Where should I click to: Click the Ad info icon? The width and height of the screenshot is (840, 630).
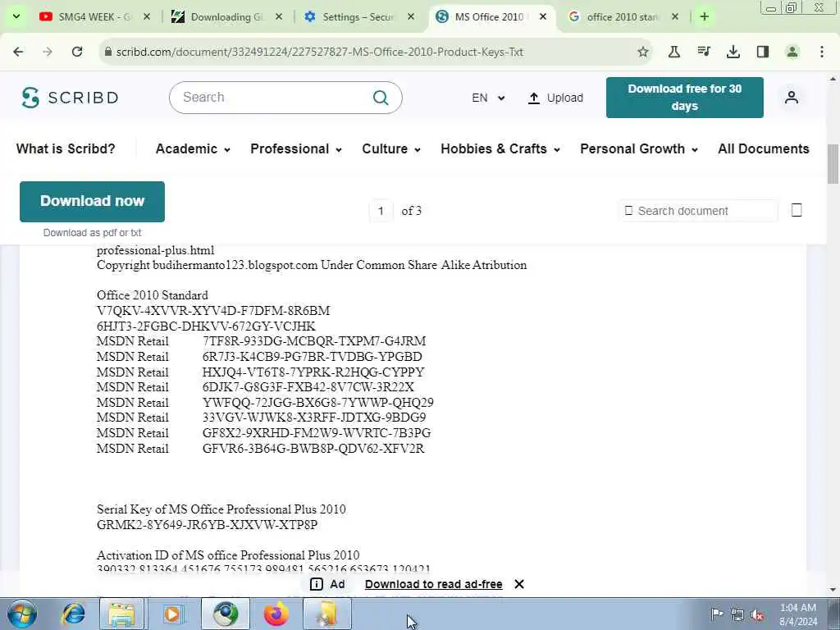(x=317, y=584)
